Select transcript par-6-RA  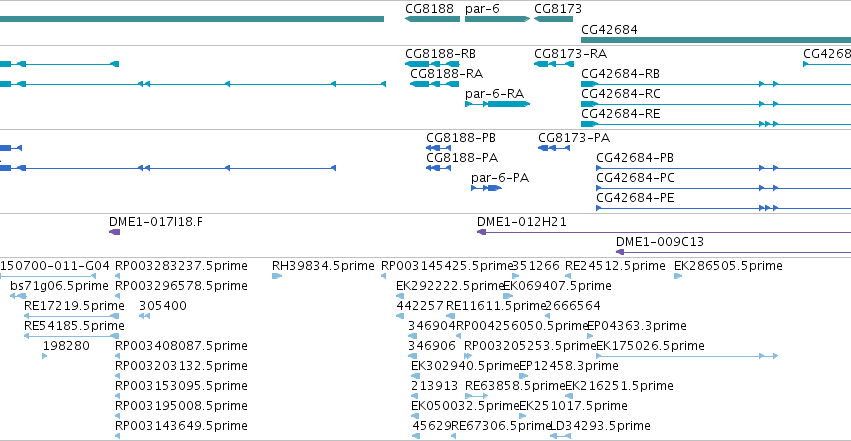[497, 104]
